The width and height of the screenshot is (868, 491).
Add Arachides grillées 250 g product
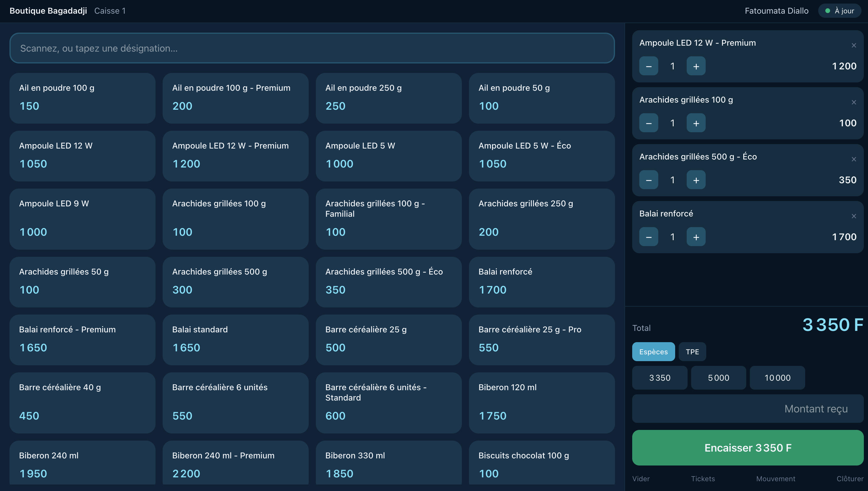[542, 219]
